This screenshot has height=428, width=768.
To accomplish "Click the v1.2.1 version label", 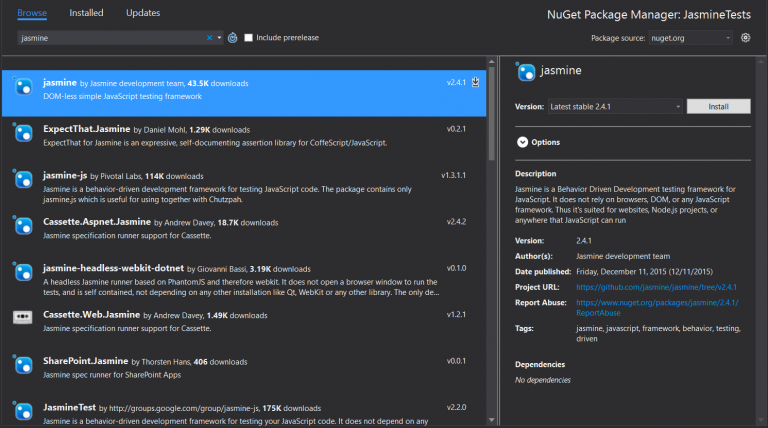I will [x=456, y=314].
